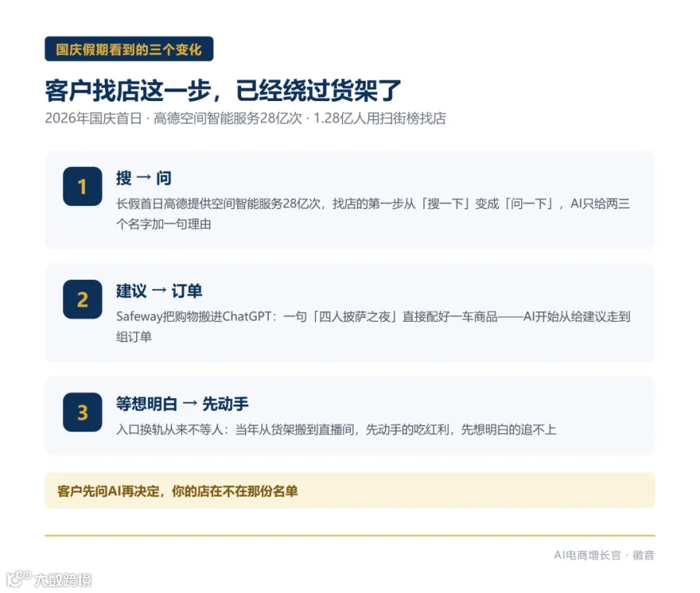Click the card title '建议 → 订单'

tap(159, 291)
